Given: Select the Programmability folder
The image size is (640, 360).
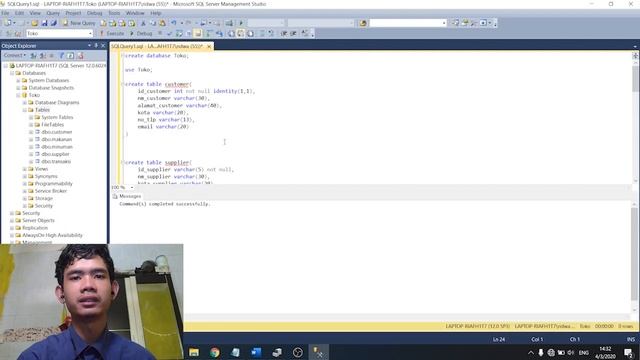Looking at the screenshot, I should 53,184.
